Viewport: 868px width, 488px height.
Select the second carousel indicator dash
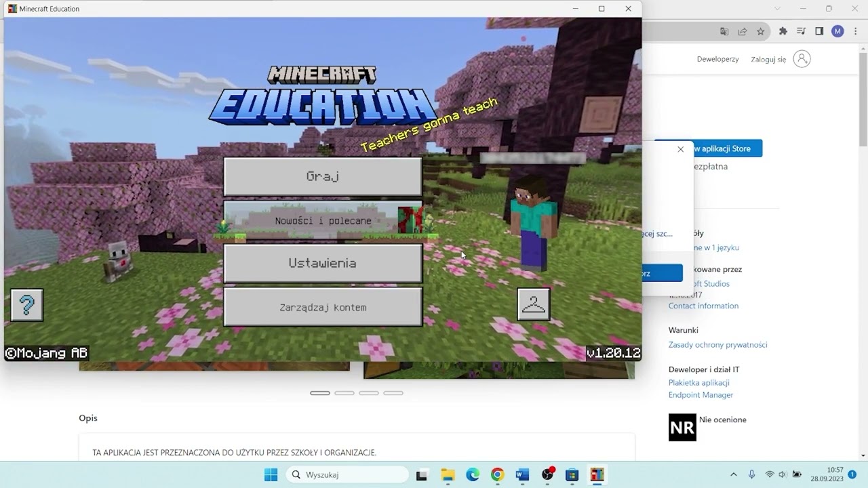pyautogui.click(x=344, y=393)
